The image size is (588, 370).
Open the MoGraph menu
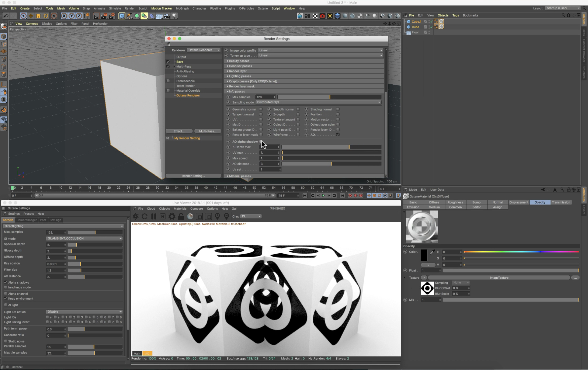182,8
